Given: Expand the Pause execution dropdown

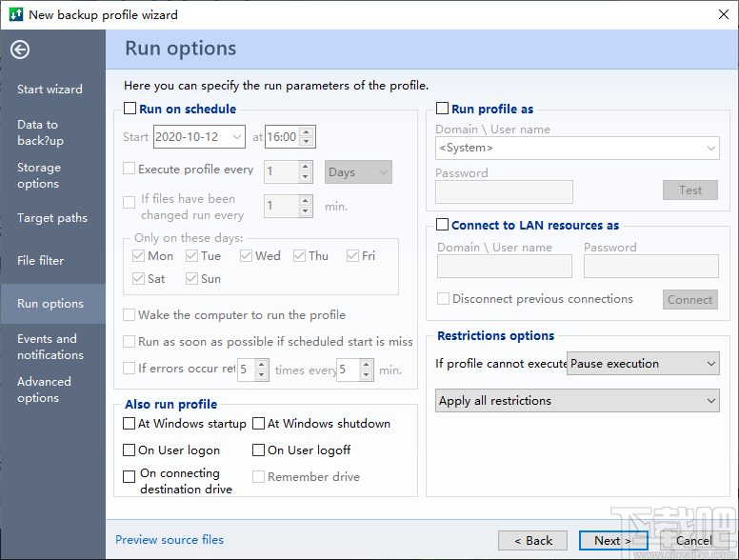Looking at the screenshot, I should 643,364.
